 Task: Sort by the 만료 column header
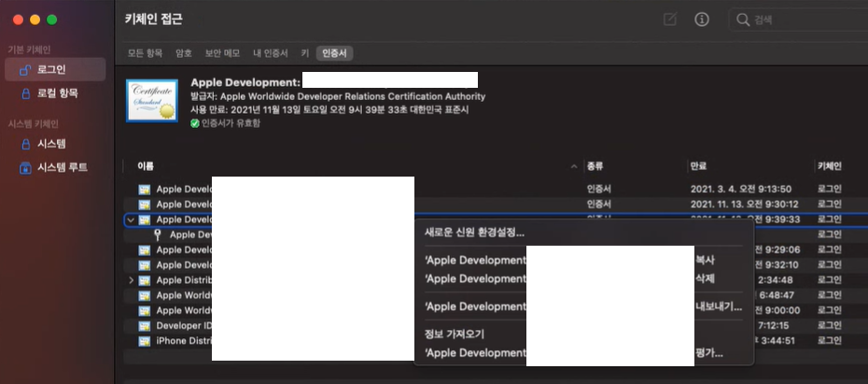[698, 166]
